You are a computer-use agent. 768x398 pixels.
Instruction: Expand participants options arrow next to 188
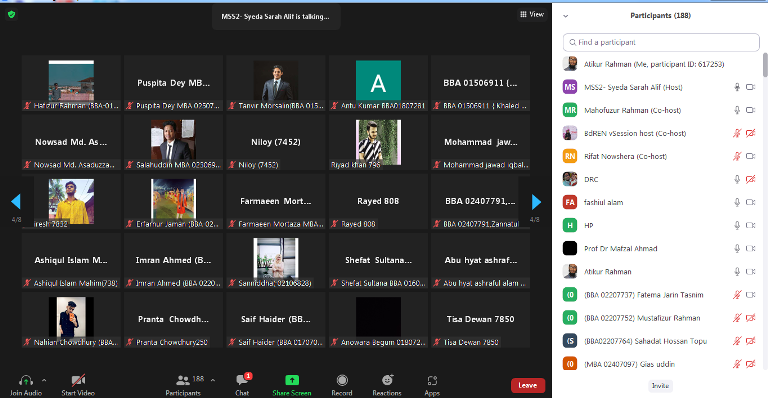point(213,380)
